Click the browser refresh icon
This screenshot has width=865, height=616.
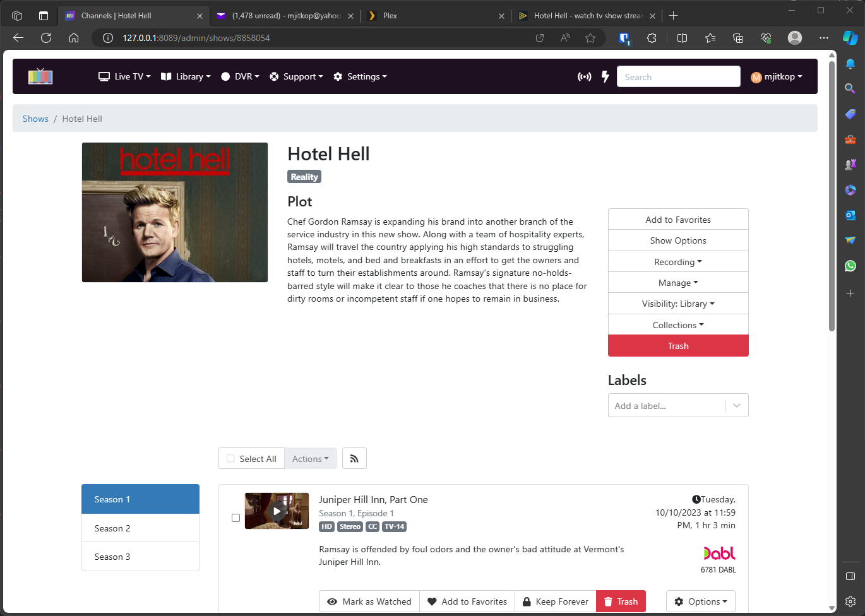coord(46,38)
